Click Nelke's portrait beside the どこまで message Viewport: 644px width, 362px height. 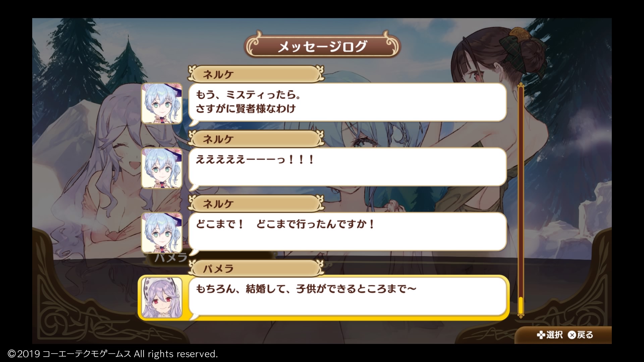pyautogui.click(x=162, y=233)
